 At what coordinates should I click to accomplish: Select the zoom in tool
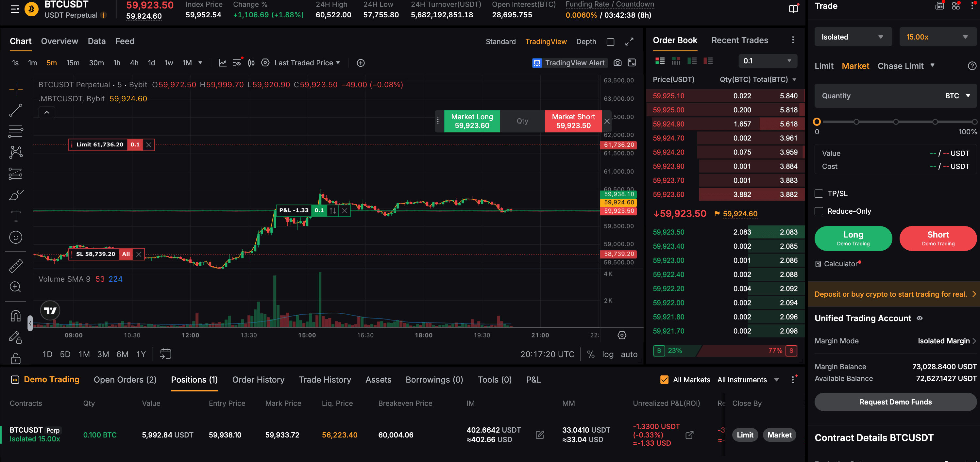16,287
